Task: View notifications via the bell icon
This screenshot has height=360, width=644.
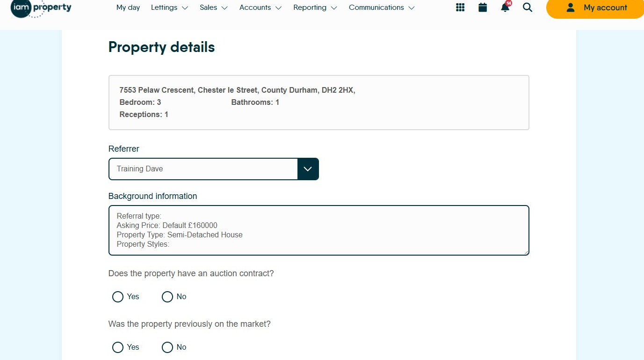Action: 505,7
